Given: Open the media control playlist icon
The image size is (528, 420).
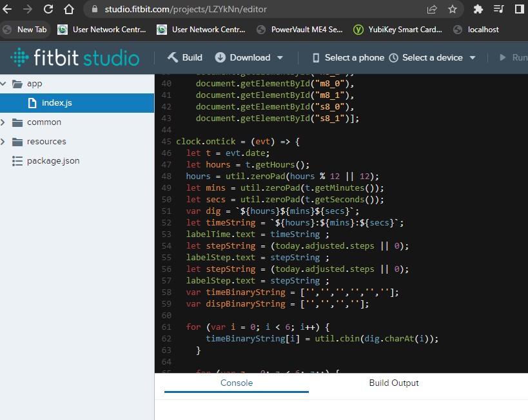Looking at the screenshot, I should pyautogui.click(x=499, y=9).
